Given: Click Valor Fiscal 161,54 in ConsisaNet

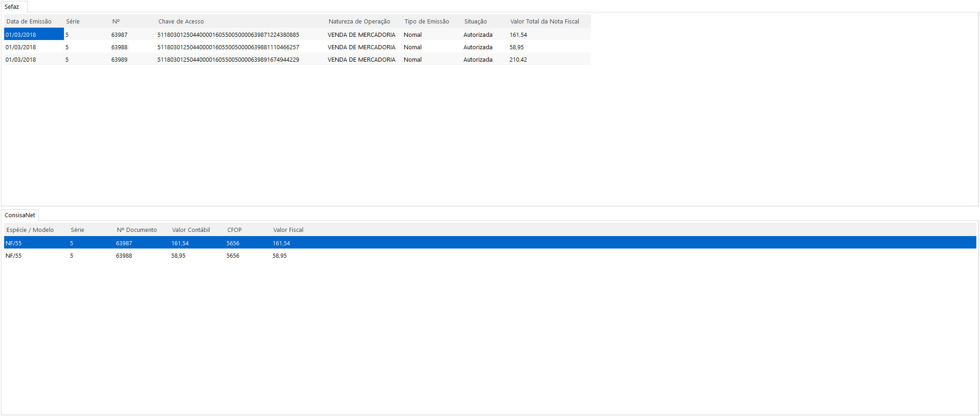Looking at the screenshot, I should 281,243.
